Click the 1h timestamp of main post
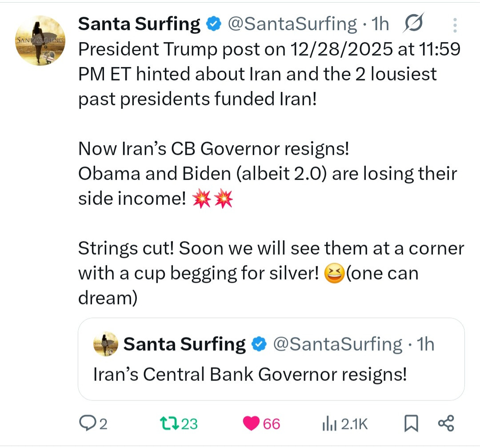 tap(379, 24)
